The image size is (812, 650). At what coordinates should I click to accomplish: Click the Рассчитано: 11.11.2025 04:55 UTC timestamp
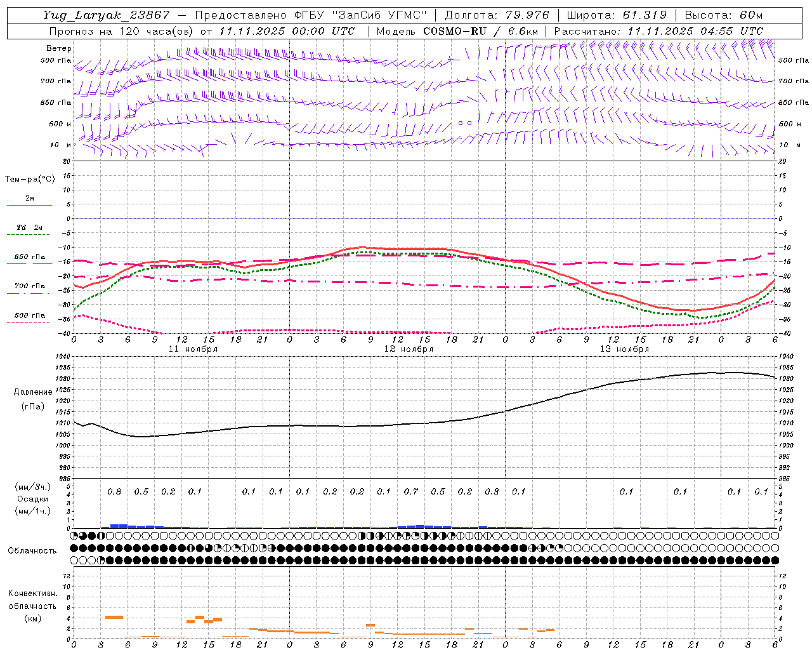point(658,31)
